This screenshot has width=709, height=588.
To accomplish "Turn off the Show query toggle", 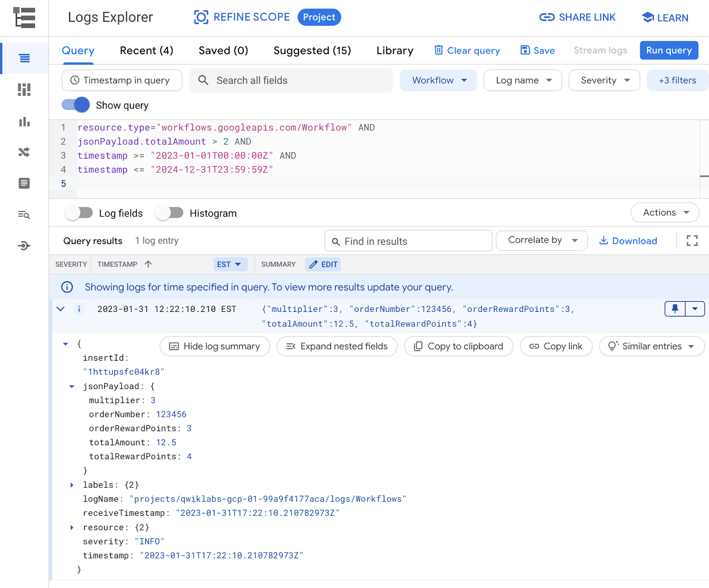I will click(76, 105).
